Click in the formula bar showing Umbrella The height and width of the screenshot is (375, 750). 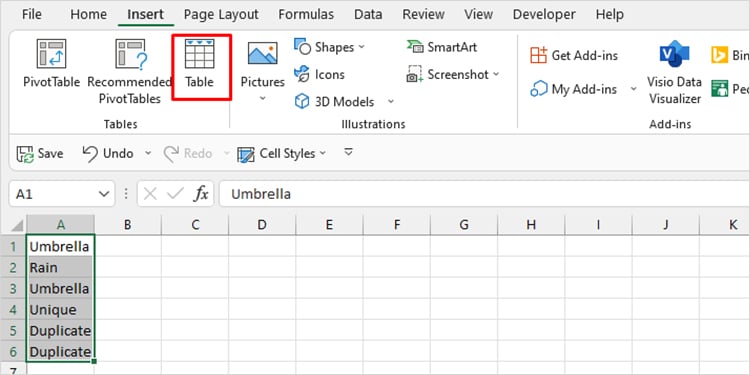[484, 194]
